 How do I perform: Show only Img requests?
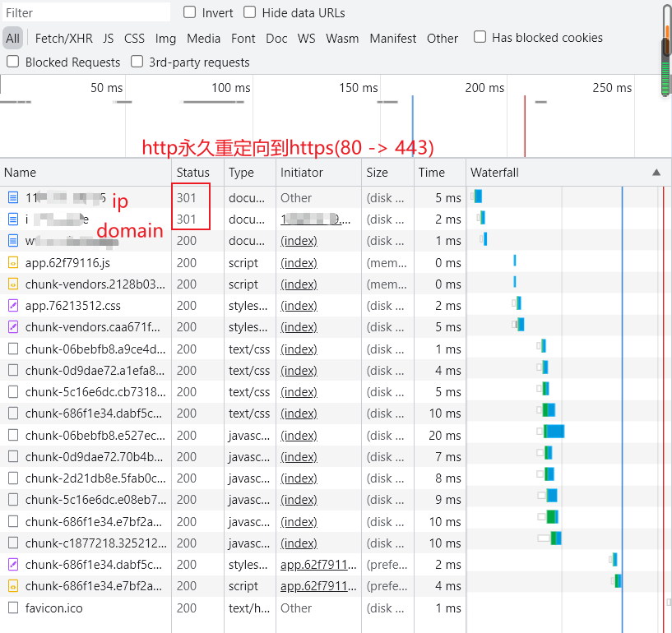click(165, 38)
